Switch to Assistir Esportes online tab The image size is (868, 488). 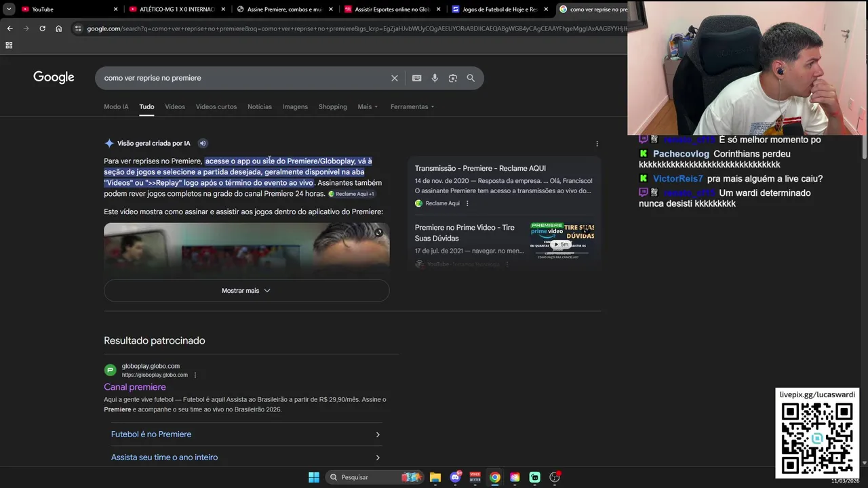[x=392, y=9]
